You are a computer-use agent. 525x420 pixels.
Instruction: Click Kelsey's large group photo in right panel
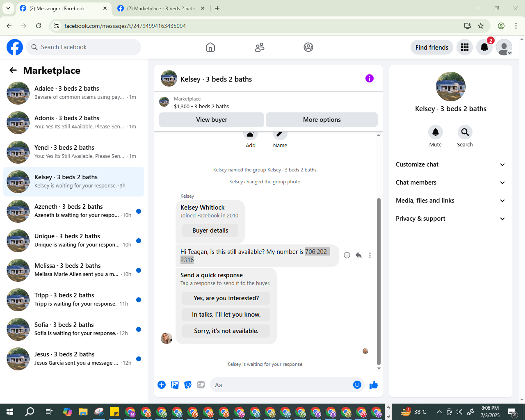451,87
